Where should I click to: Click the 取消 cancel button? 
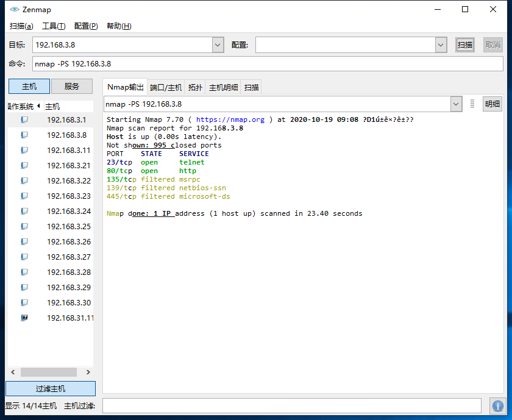(492, 44)
